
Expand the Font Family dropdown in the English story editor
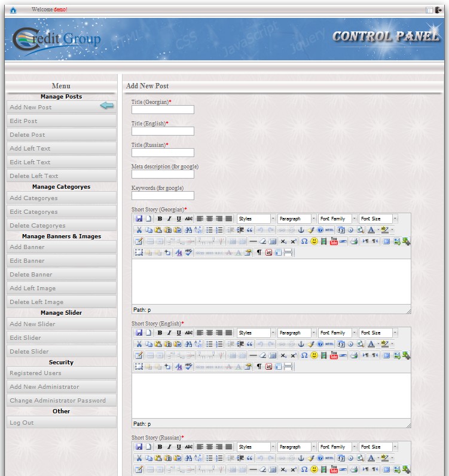(x=337, y=333)
